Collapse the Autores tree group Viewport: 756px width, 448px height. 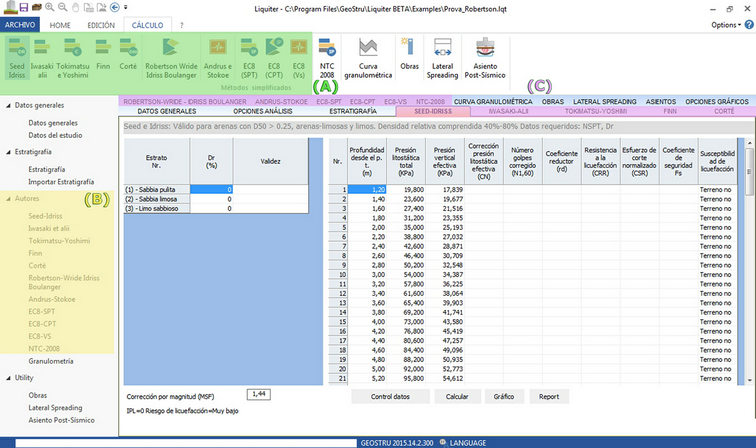pos(8,199)
